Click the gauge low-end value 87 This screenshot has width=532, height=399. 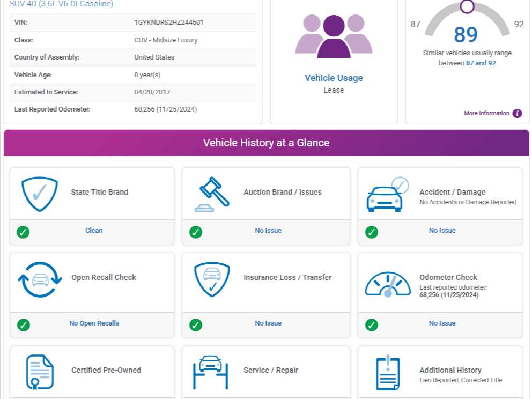[x=415, y=25]
